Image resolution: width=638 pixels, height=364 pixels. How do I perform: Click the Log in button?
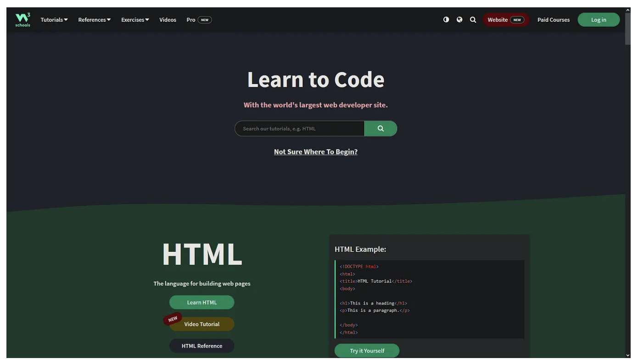[599, 20]
